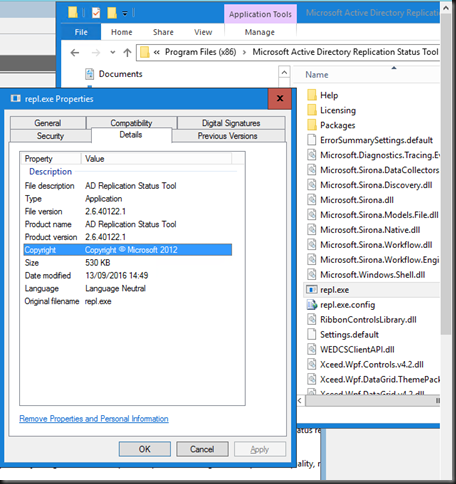Click the Explorer vertical scrollbar thumb
The image size is (456, 484).
pos(446,173)
